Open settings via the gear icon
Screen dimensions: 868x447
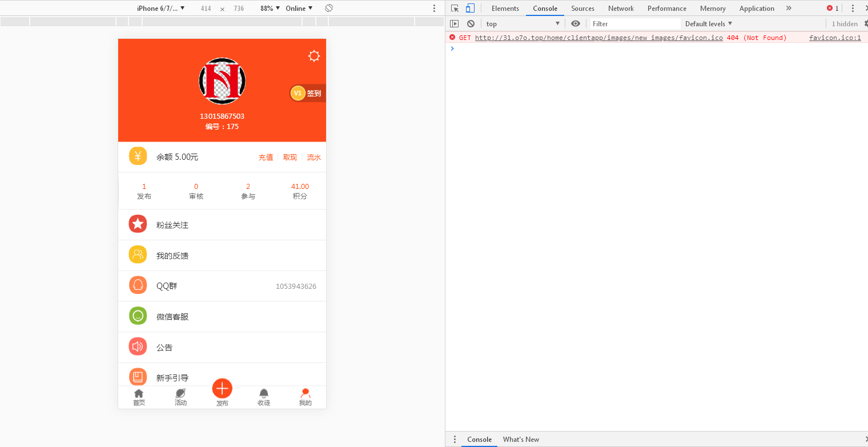[x=314, y=56]
